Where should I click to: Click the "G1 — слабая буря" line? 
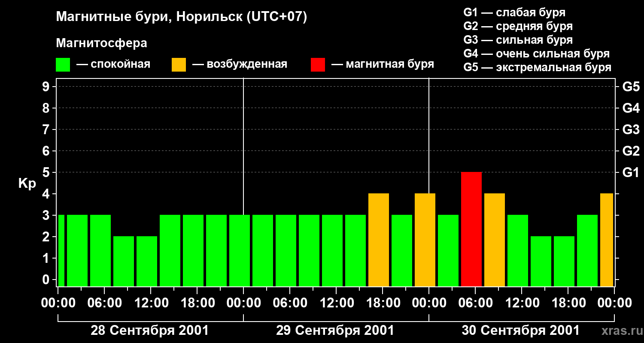click(x=514, y=12)
